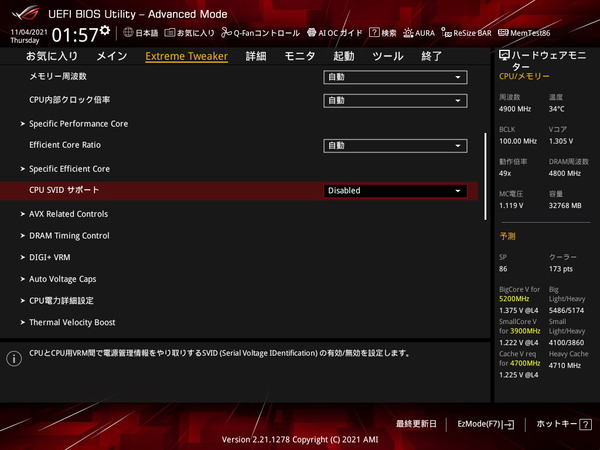Click the hardware monitor display icon
Viewport: 600px width, 450px height.
coord(504,56)
